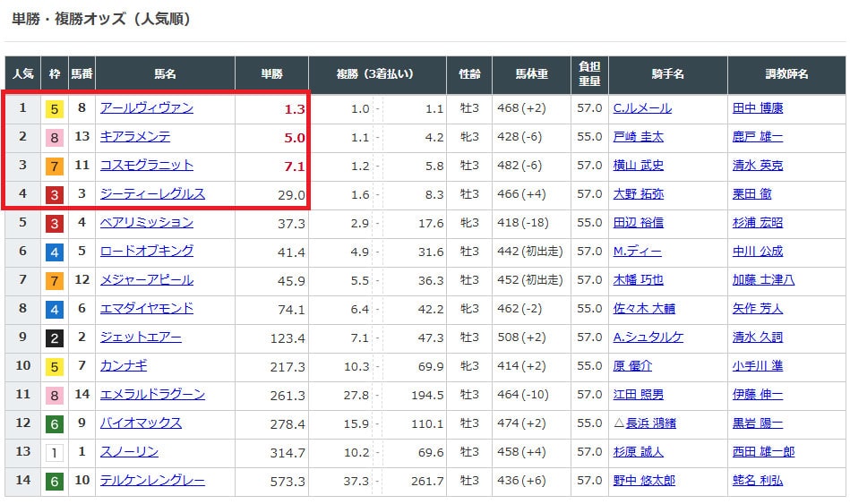
Task: Click orange frame 7 badge beside メジャーアピール
Action: tap(55, 280)
